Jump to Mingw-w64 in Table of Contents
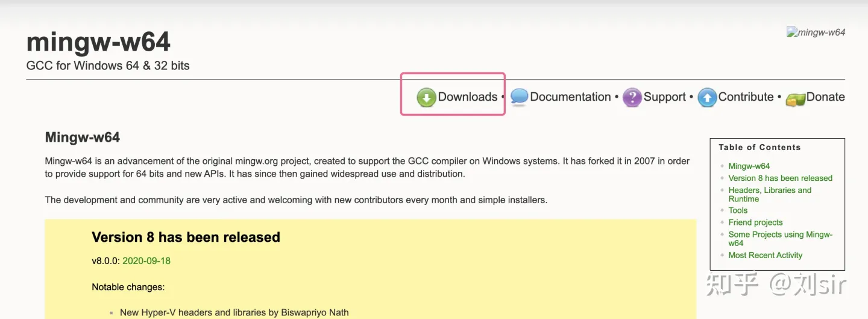The image size is (868, 319). [749, 166]
